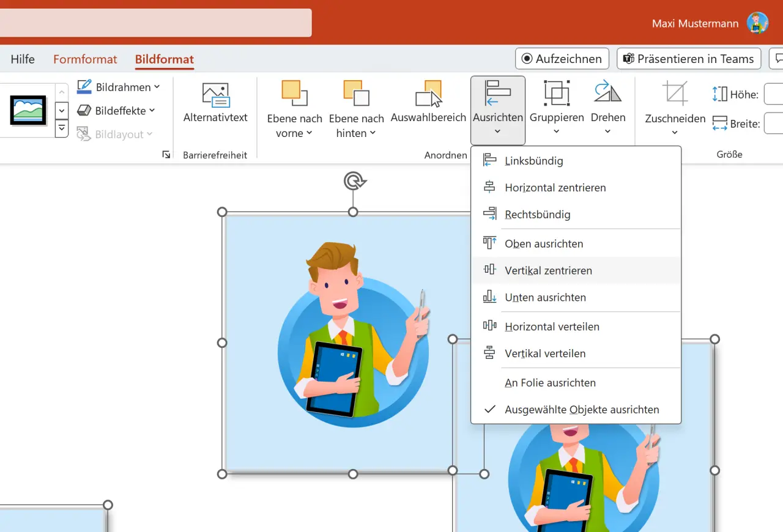The height and width of the screenshot is (532, 783).
Task: Click Ebene nach vorne icon
Action: [294, 93]
